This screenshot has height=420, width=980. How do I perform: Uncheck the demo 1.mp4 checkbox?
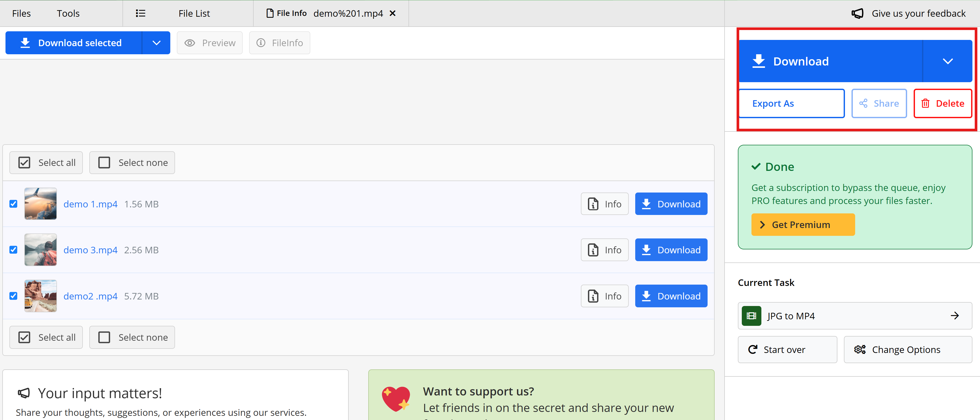pos(13,204)
